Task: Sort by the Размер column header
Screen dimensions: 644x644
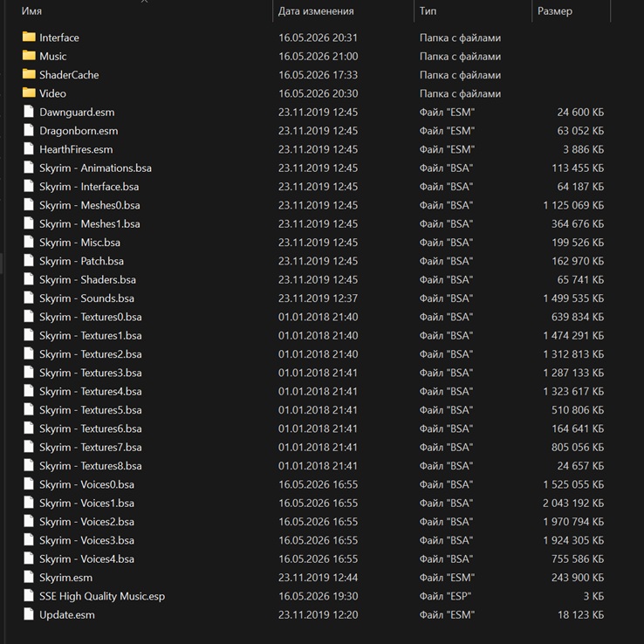Action: [x=554, y=11]
